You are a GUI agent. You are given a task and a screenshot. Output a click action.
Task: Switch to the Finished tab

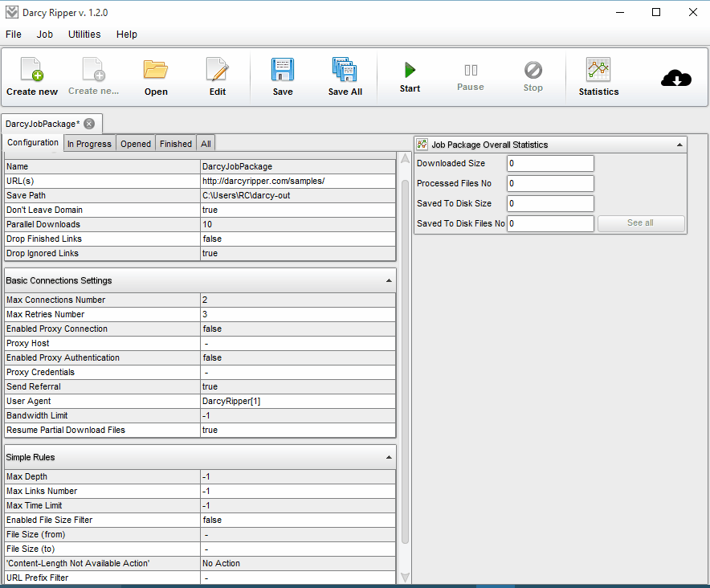176,144
